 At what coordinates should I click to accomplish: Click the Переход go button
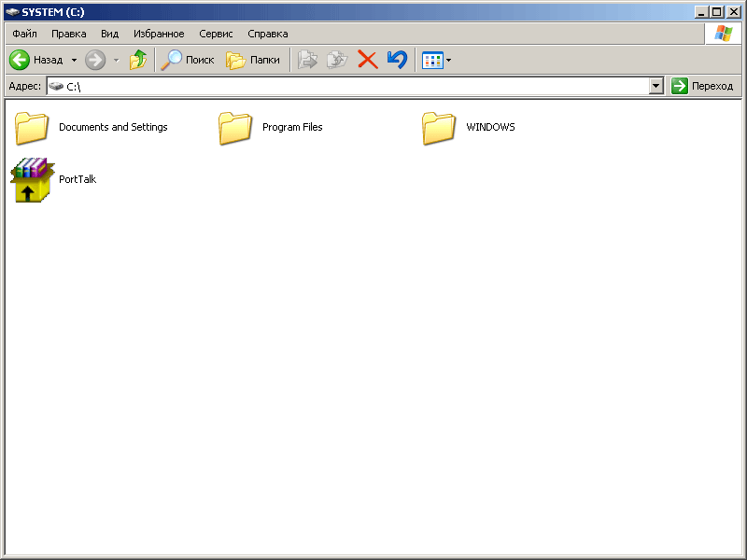coord(703,86)
